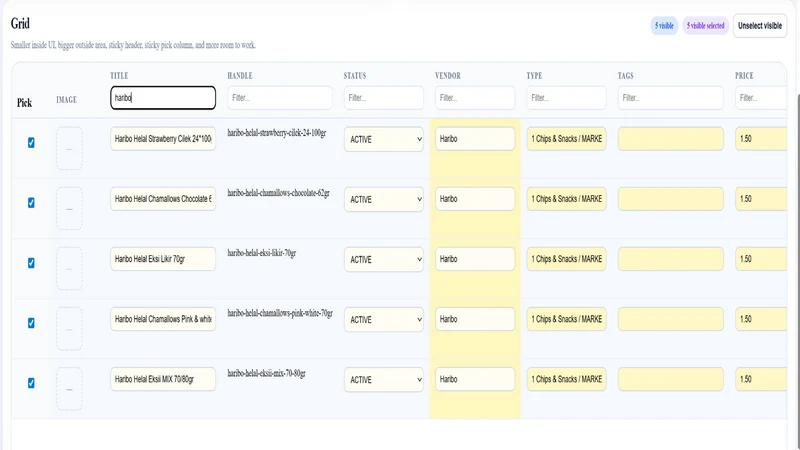This screenshot has width=800, height=450.
Task: Open status dropdown for Eksii MIX row
Action: (x=384, y=380)
